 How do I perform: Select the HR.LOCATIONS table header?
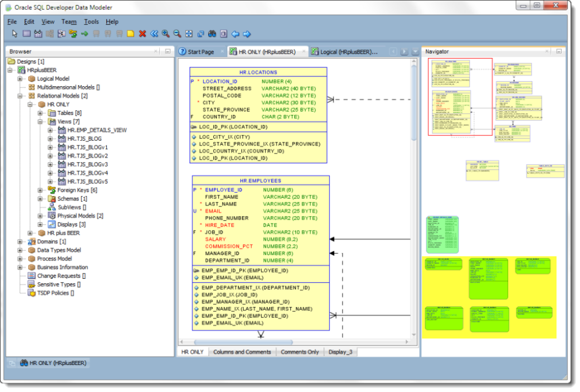point(258,72)
